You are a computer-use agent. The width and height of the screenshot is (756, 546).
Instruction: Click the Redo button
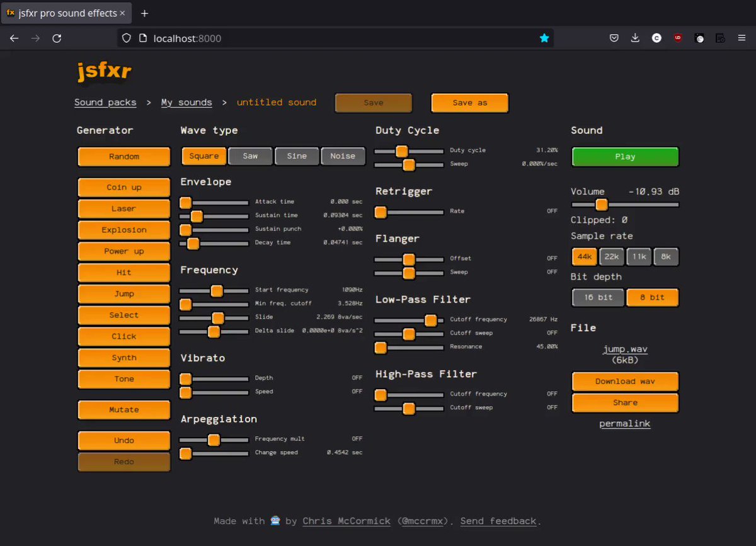click(124, 462)
